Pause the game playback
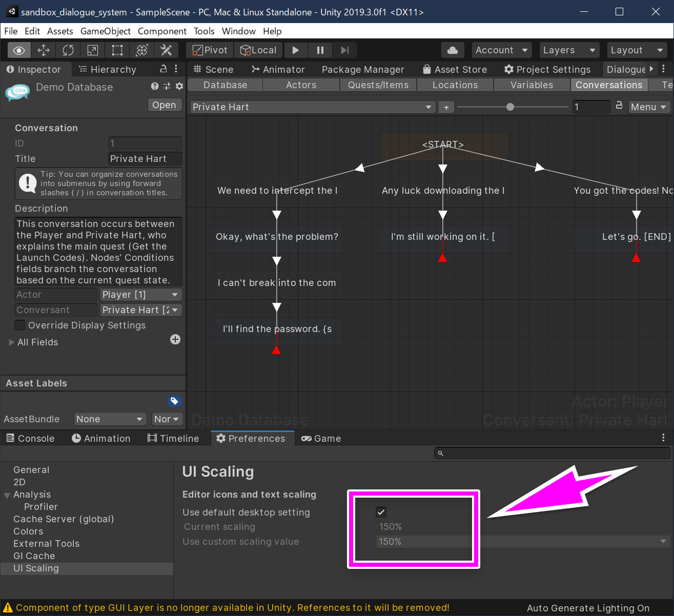The image size is (674, 616). [320, 50]
